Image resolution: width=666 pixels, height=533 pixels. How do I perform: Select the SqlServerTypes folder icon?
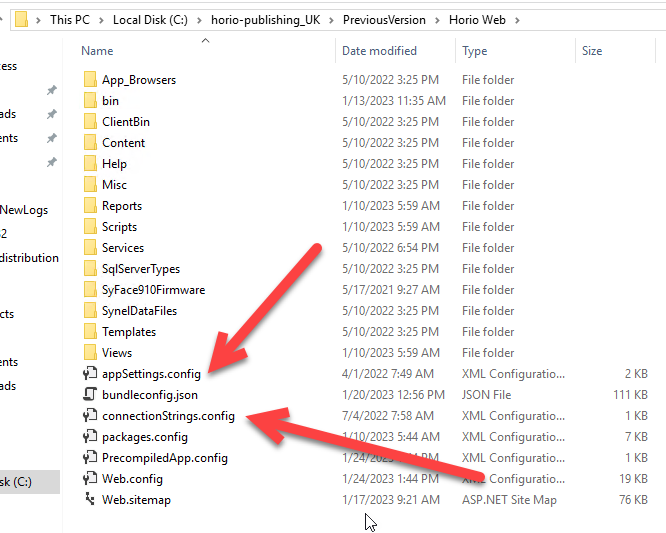coord(90,269)
